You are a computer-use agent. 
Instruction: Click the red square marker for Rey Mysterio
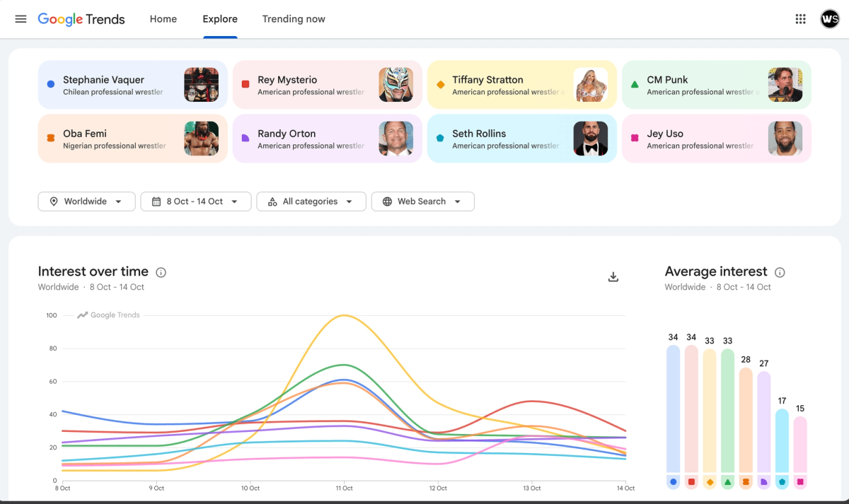point(246,84)
